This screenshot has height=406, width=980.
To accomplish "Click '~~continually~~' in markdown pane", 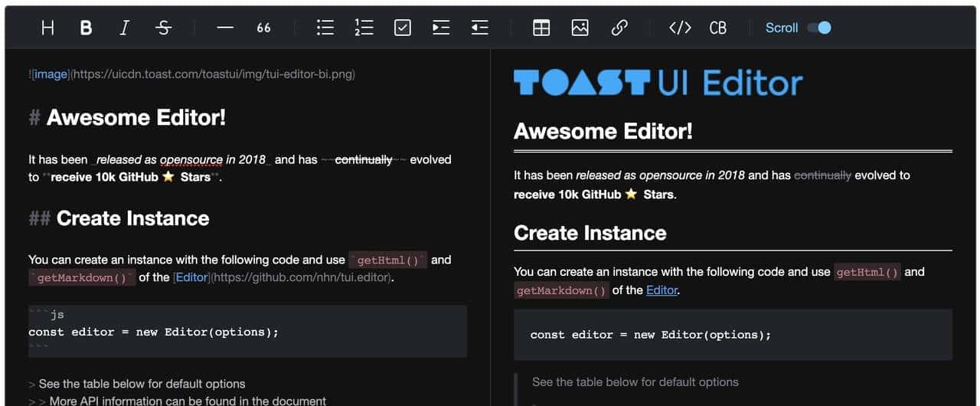I will tap(364, 159).
